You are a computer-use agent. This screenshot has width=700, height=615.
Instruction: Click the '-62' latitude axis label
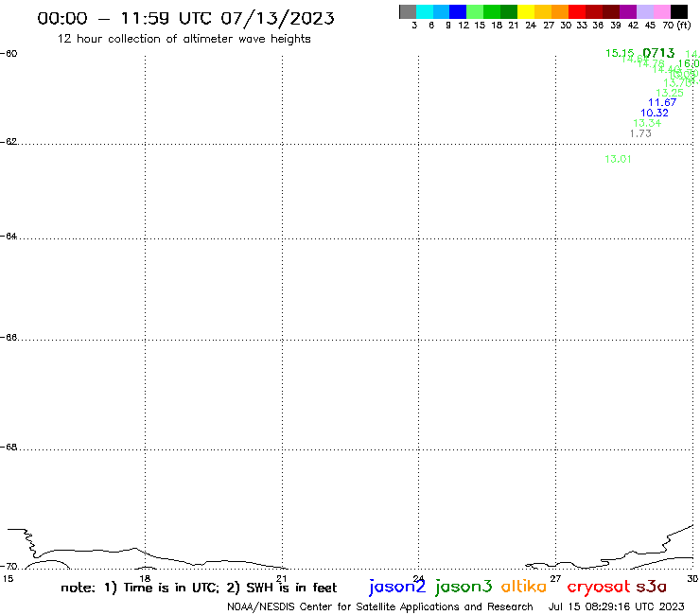(x=9, y=142)
